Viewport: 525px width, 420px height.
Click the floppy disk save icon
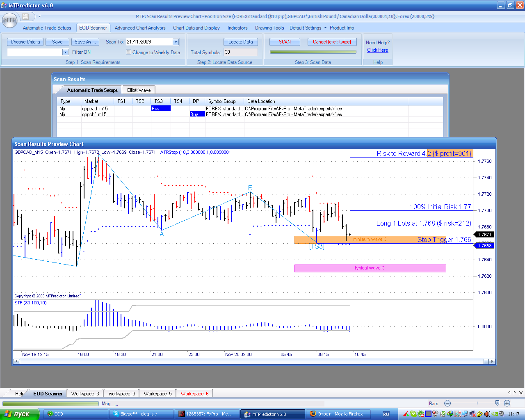click(x=25, y=16)
